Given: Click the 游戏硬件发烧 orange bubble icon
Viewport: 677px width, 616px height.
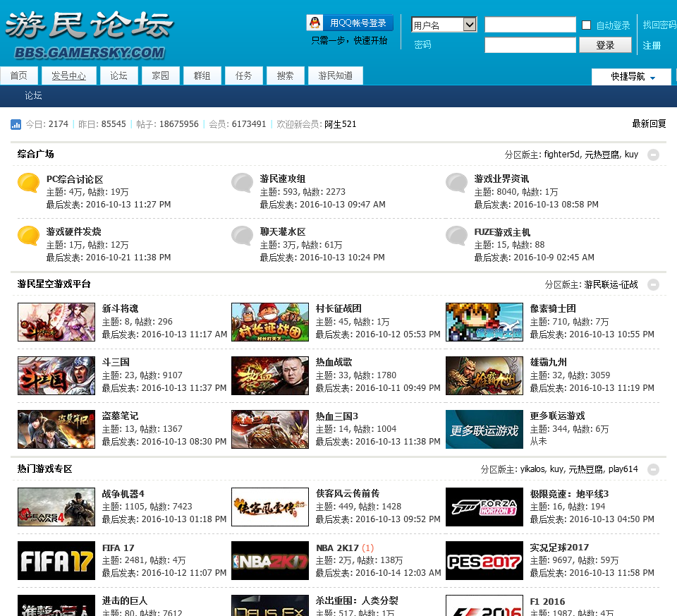Looking at the screenshot, I should tap(28, 236).
